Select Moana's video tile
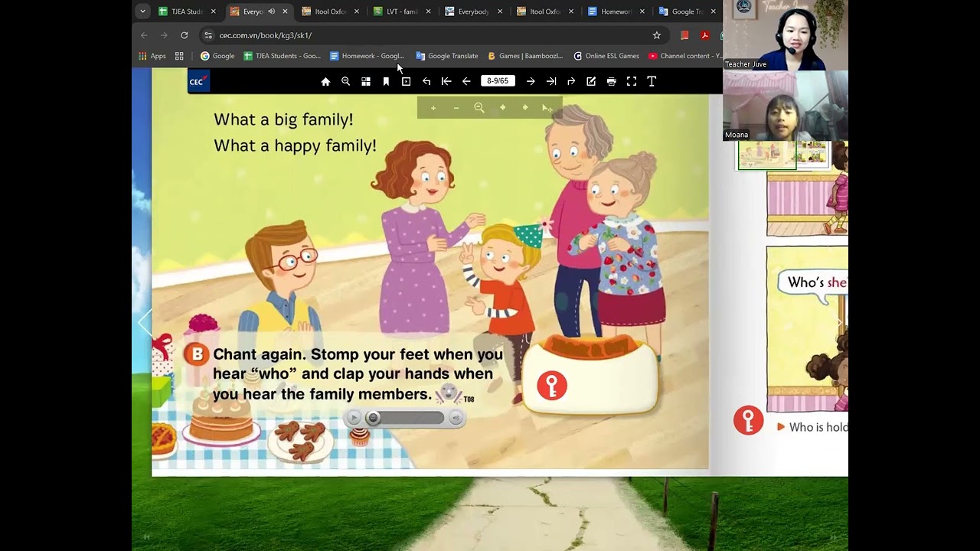Image resolution: width=980 pixels, height=551 pixels. 786,106
